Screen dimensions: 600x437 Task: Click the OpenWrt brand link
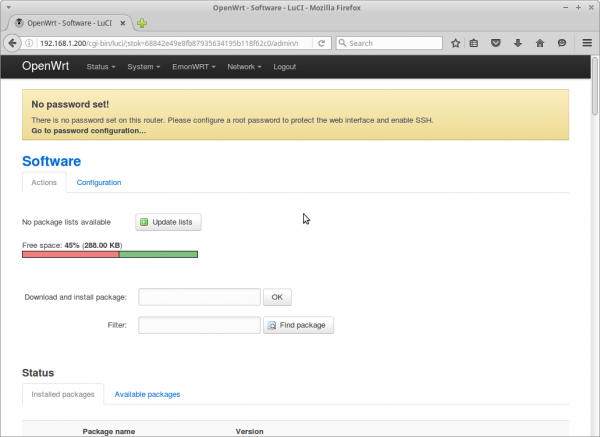tap(46, 66)
